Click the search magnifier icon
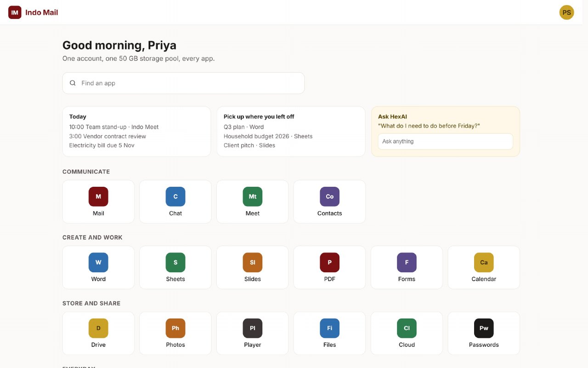Viewport: 588px width, 368px height. tap(73, 83)
